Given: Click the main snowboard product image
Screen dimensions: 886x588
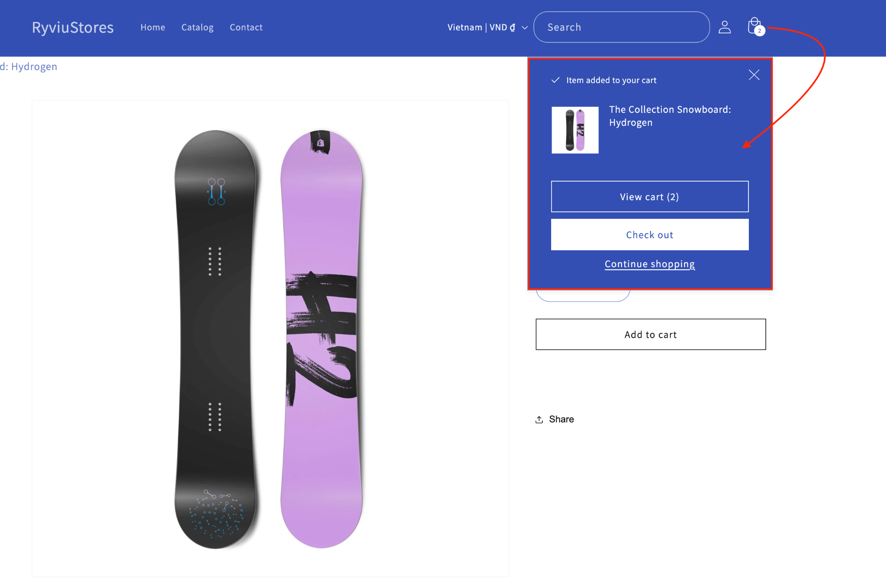Looking at the screenshot, I should [270, 339].
